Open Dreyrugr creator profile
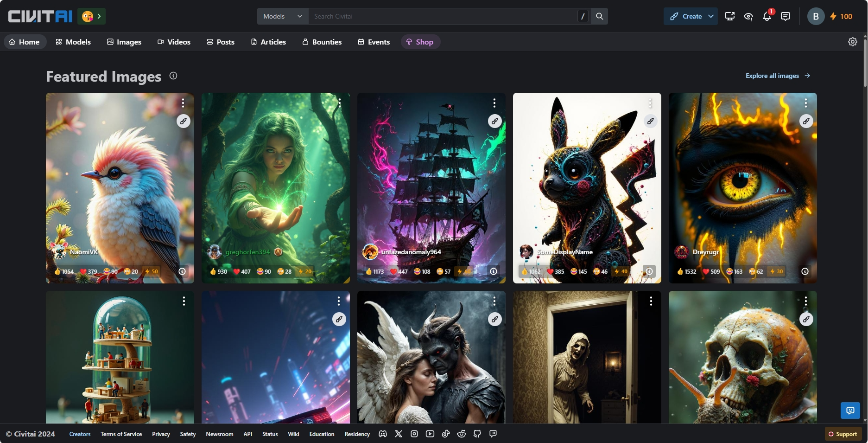The height and width of the screenshot is (443, 868). [x=697, y=252]
